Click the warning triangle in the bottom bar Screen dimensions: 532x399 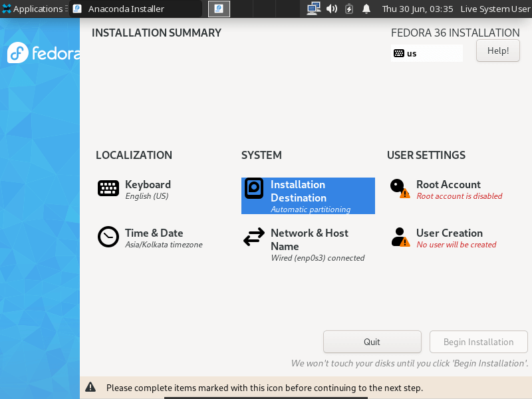pos(90,387)
